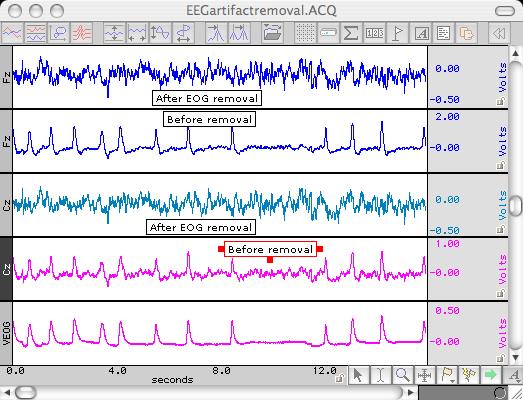523x400 pixels.
Task: Toggle channel button bar icon
Action: coord(328,33)
